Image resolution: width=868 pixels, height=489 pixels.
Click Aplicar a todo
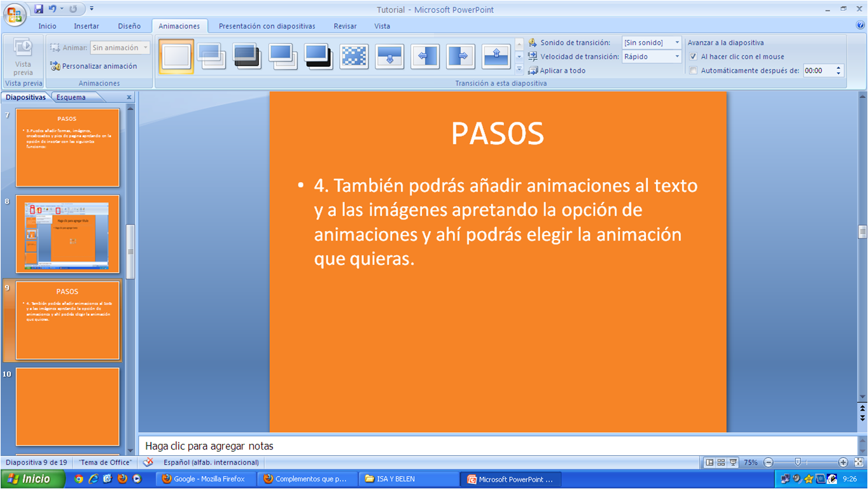point(557,71)
